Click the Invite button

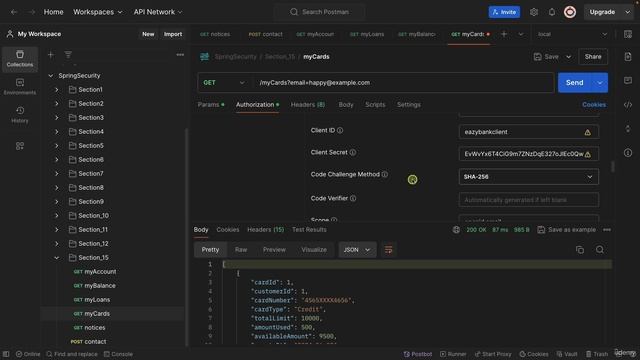click(504, 12)
